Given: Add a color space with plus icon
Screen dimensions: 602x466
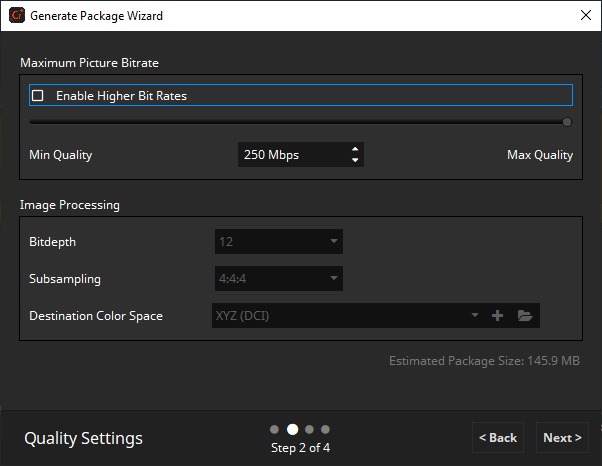Looking at the screenshot, I should [x=498, y=316].
